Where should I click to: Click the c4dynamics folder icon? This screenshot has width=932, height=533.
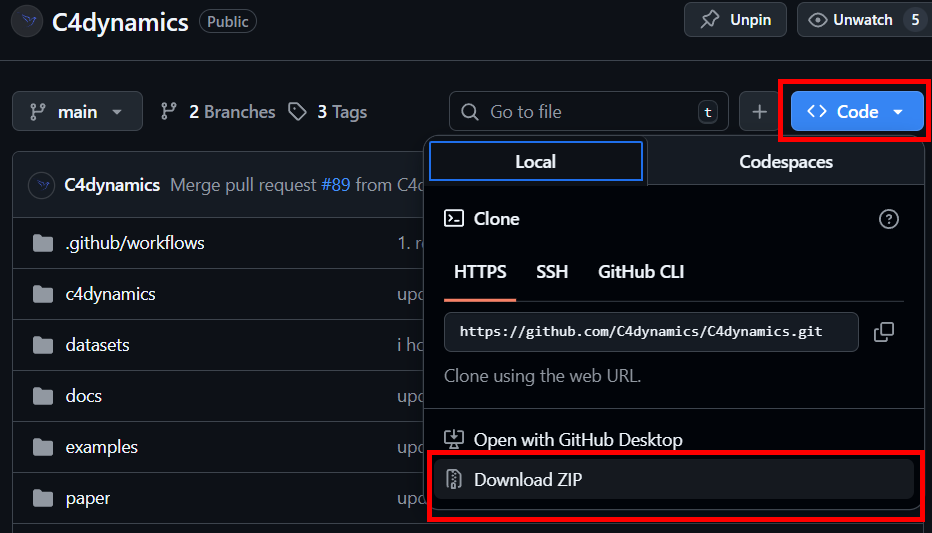(43, 294)
